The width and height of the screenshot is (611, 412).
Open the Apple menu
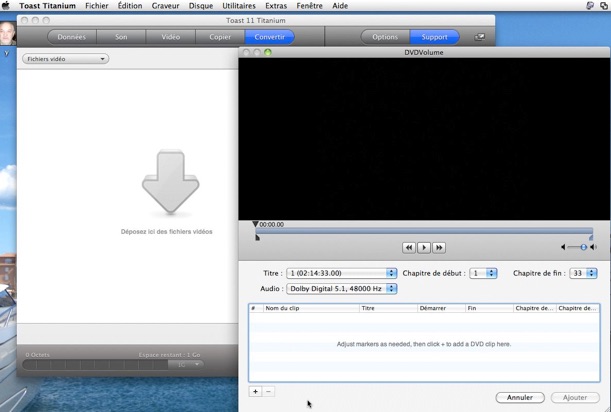click(x=6, y=5)
